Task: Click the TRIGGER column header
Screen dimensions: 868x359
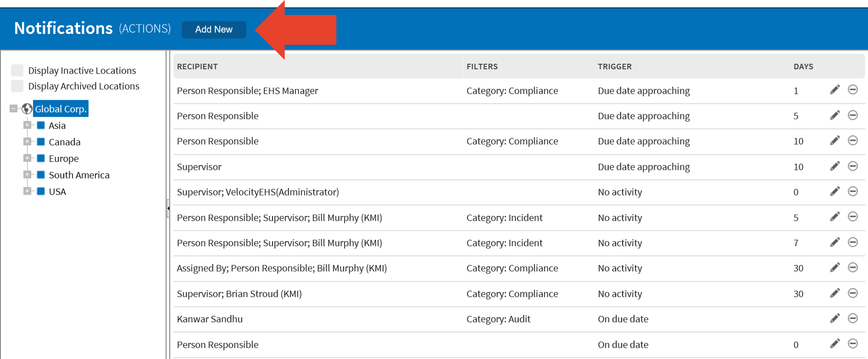Action: tap(615, 67)
